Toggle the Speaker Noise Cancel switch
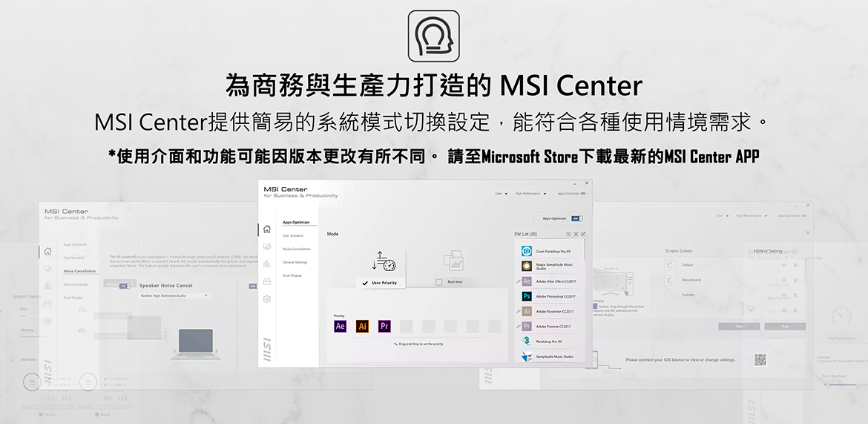 pos(123,286)
